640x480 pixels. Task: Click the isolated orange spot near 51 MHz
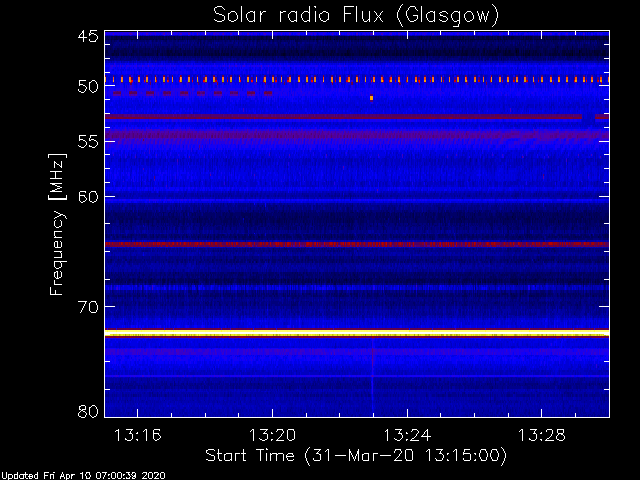(x=371, y=98)
